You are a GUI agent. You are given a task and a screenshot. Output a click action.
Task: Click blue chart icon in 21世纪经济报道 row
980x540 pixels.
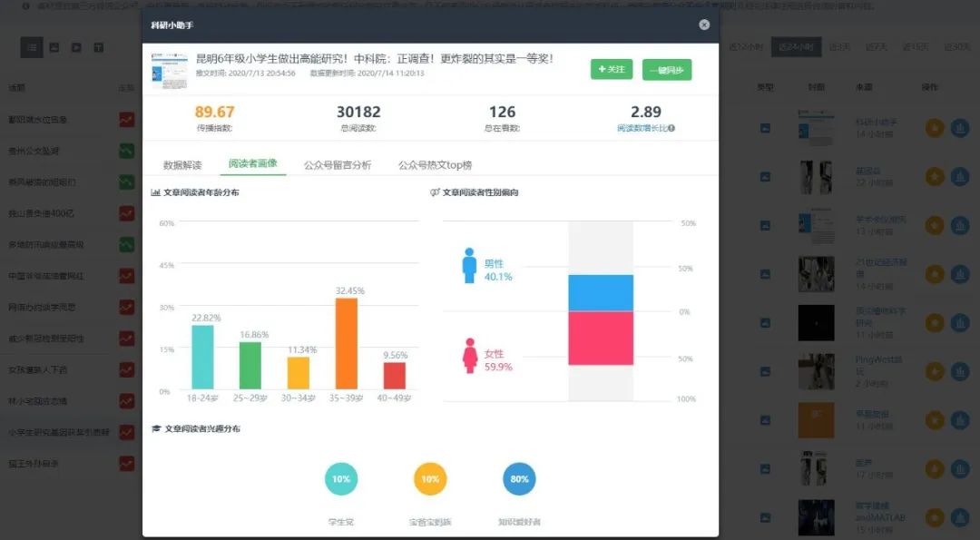click(960, 274)
